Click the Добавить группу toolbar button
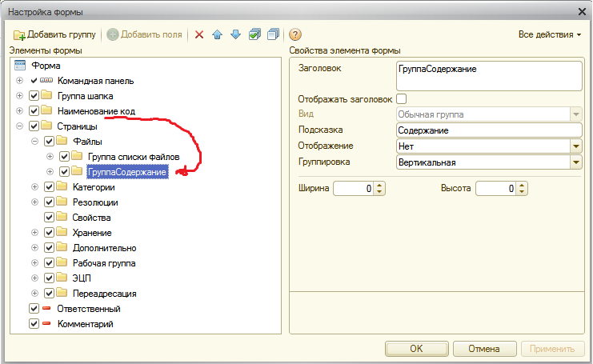This screenshot has width=593, height=364. (55, 34)
